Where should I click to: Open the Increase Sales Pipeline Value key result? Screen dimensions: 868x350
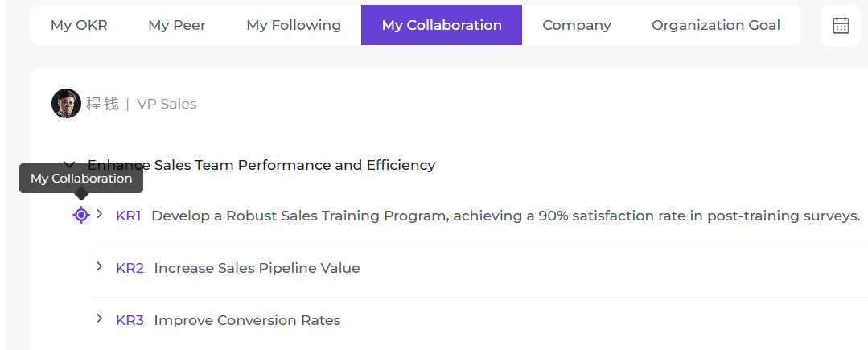click(x=257, y=268)
